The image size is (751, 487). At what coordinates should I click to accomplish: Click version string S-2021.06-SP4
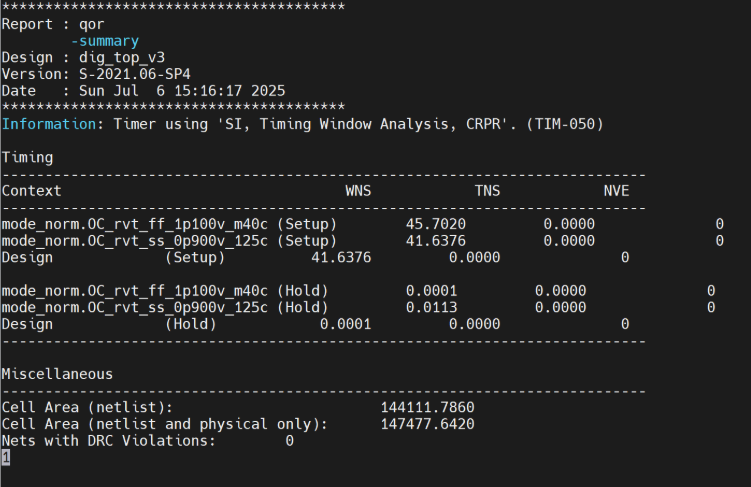(x=135, y=74)
